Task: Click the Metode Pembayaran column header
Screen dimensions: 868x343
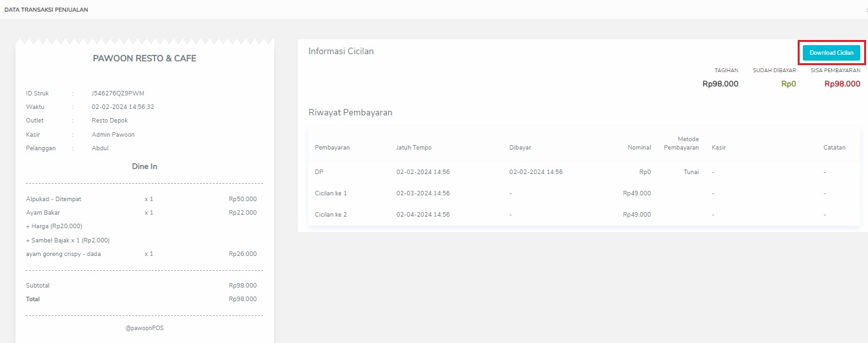Action: [681, 143]
